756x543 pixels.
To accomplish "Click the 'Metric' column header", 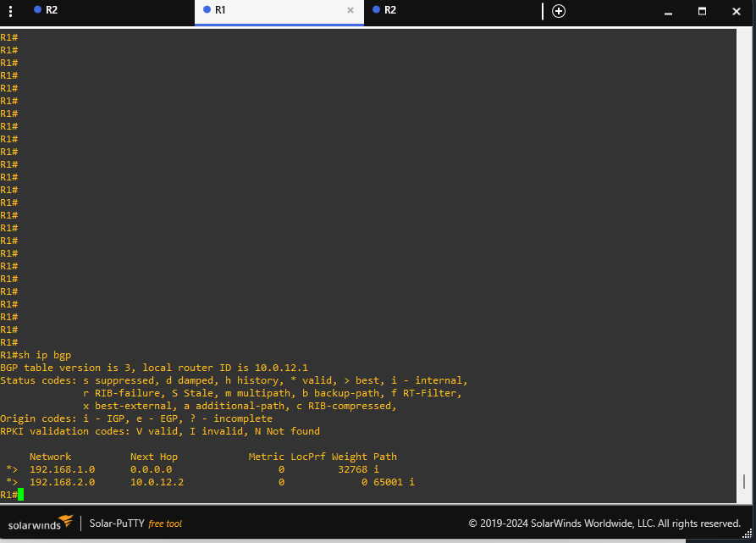I will pos(266,457).
